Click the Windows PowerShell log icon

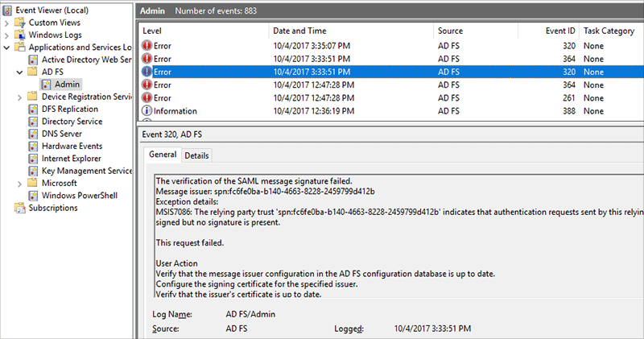coord(33,195)
